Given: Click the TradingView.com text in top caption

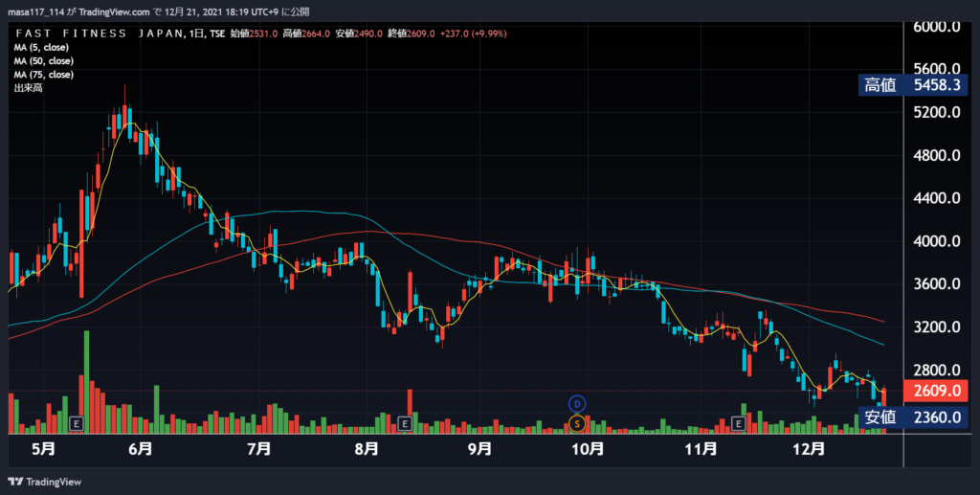Looking at the screenshot, I should click(x=115, y=12).
